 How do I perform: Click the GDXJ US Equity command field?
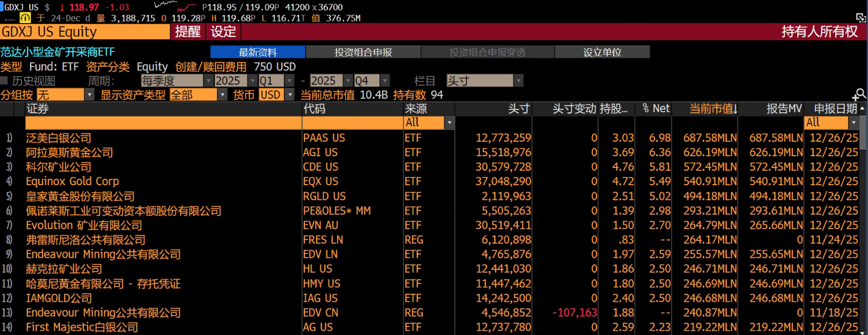85,32
